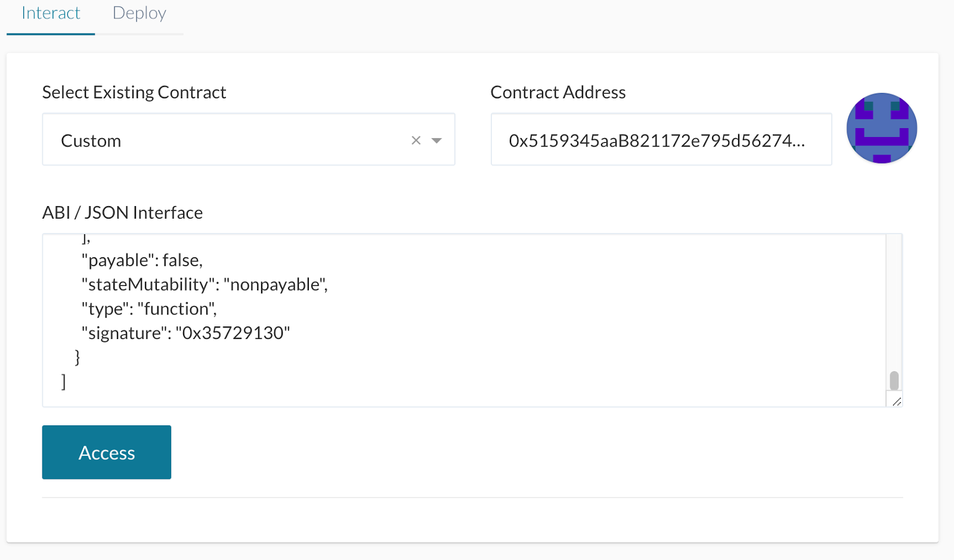This screenshot has height=560, width=954.
Task: Place cursor on "type": "function" line
Action: [x=149, y=309]
